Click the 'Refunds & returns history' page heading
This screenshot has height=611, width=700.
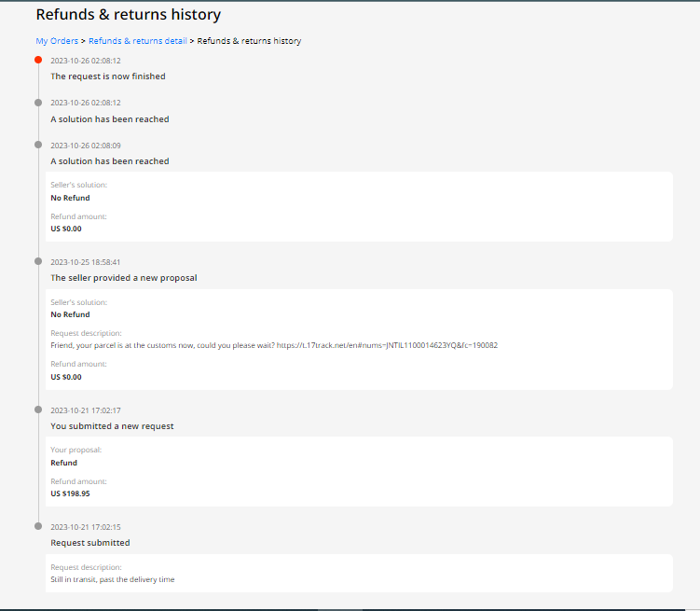point(129,15)
